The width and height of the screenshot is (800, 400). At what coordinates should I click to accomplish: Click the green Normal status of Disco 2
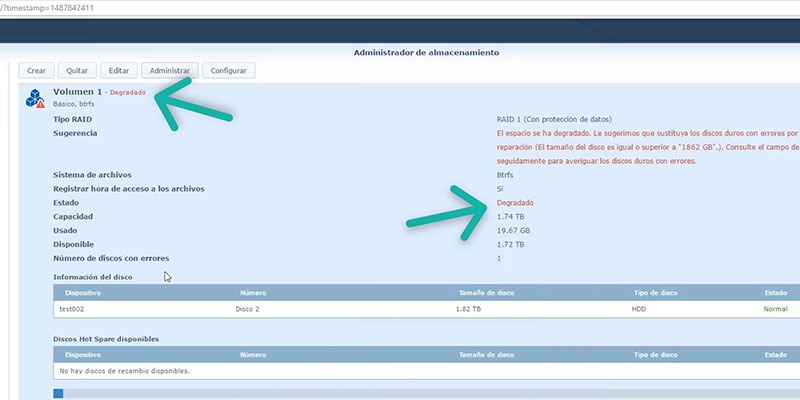776,309
